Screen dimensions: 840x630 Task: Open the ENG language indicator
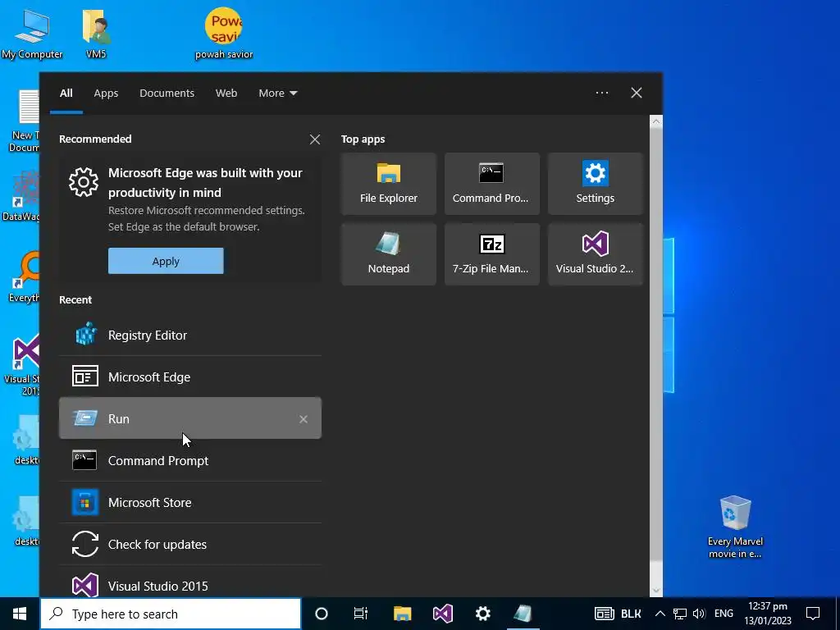tap(724, 614)
